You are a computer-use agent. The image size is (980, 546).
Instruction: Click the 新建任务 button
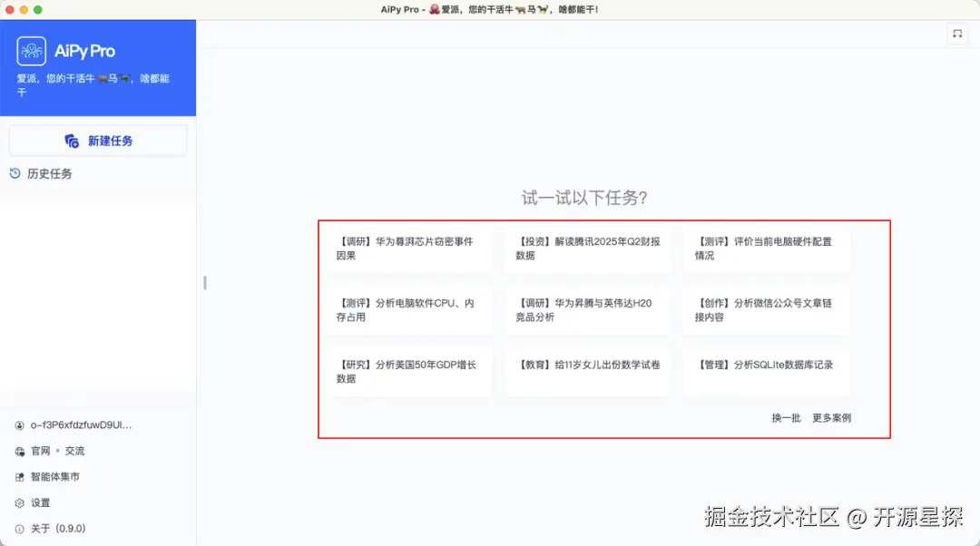(x=97, y=140)
